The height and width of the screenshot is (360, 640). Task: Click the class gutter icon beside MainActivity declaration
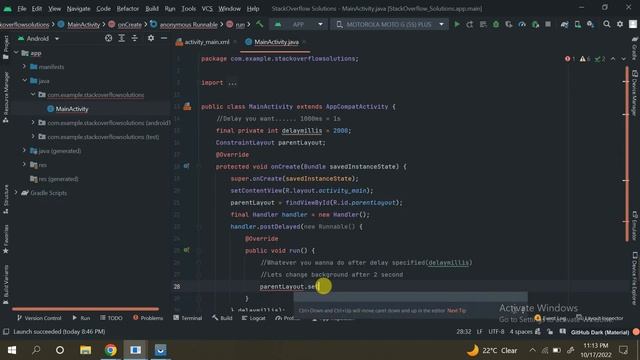tap(187, 107)
